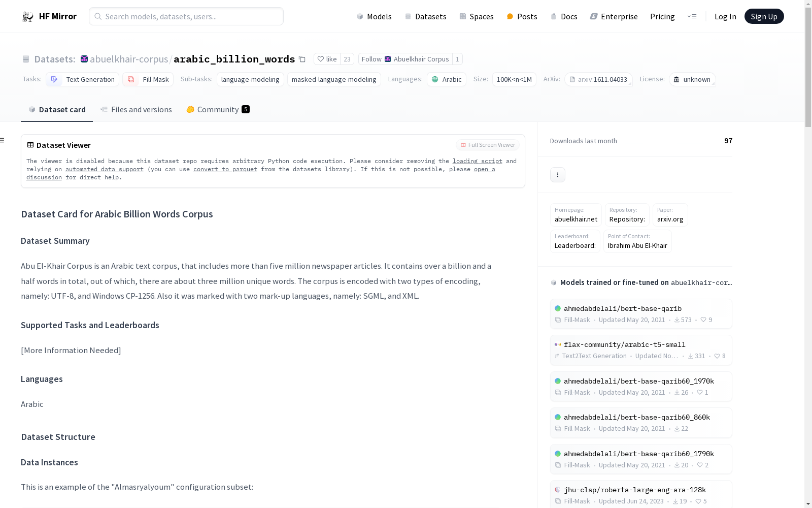Open the Docs page
This screenshot has width=812, height=508.
(564, 16)
